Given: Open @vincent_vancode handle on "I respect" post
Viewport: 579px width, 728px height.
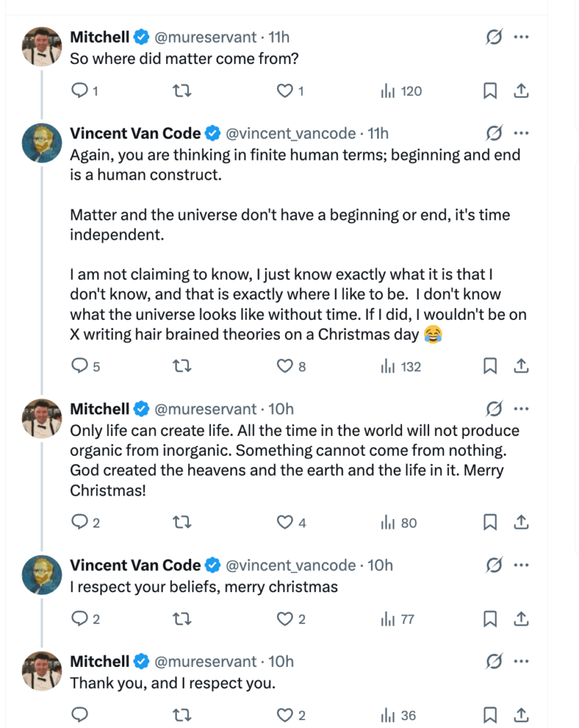Looking at the screenshot, I should pyautogui.click(x=290, y=565).
